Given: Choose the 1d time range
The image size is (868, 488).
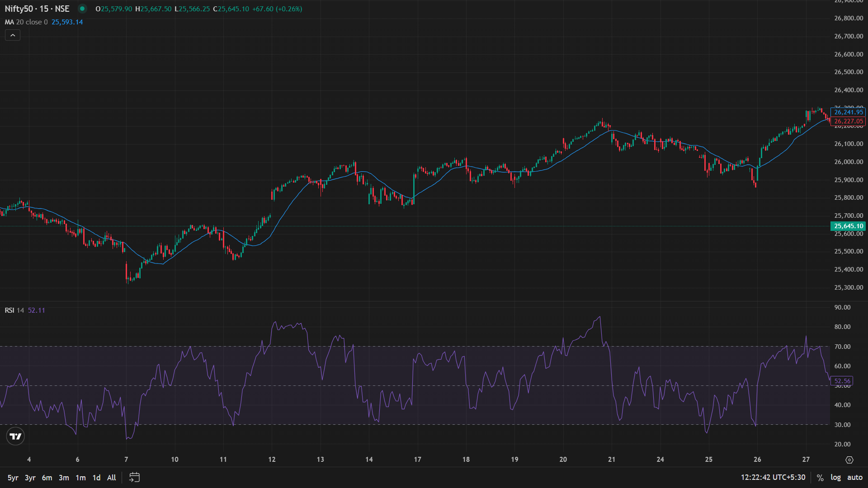Looking at the screenshot, I should [96, 478].
